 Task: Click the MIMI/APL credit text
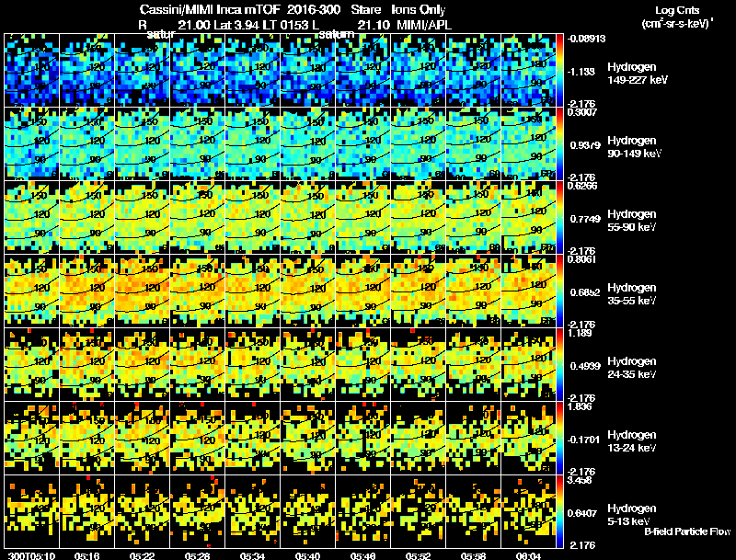424,25
